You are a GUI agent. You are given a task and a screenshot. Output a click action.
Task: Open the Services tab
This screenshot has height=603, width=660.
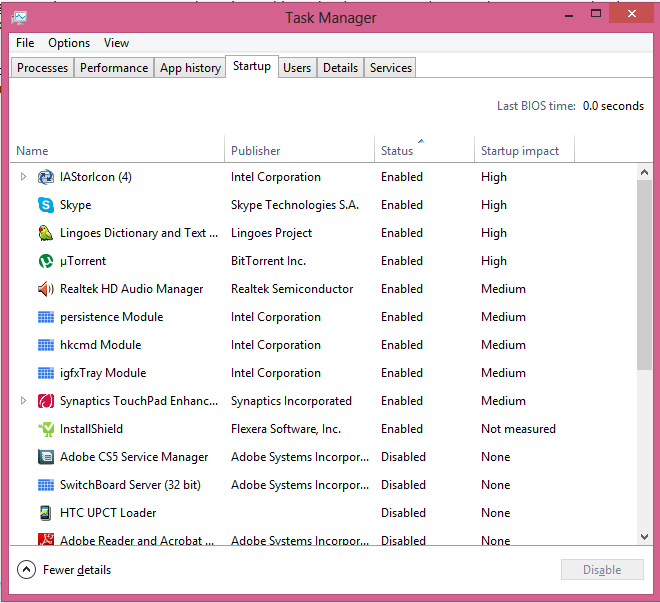390,68
